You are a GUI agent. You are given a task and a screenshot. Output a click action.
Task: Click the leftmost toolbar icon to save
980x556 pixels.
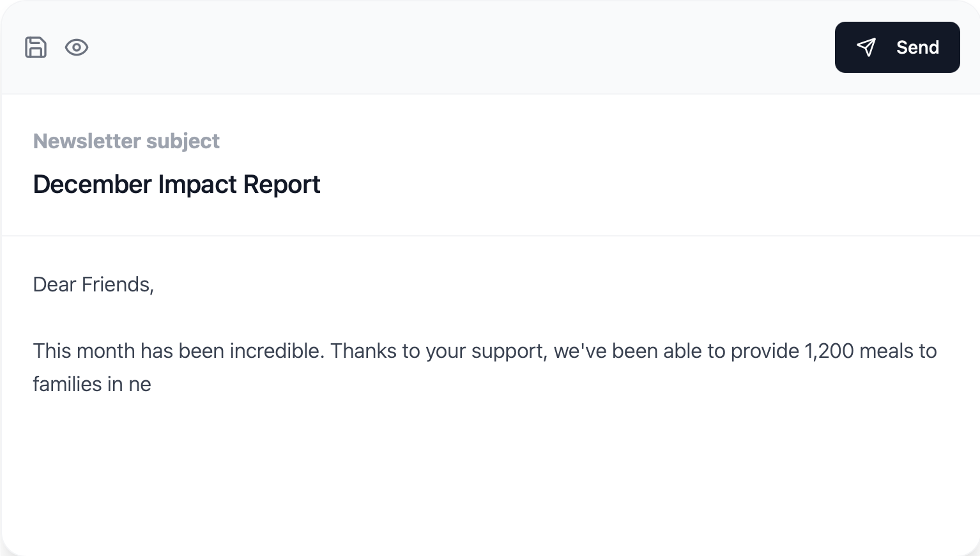(x=36, y=47)
